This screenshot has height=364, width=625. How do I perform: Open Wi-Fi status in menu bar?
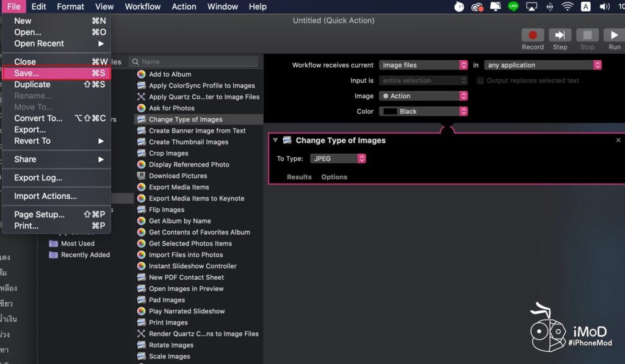pos(568,7)
